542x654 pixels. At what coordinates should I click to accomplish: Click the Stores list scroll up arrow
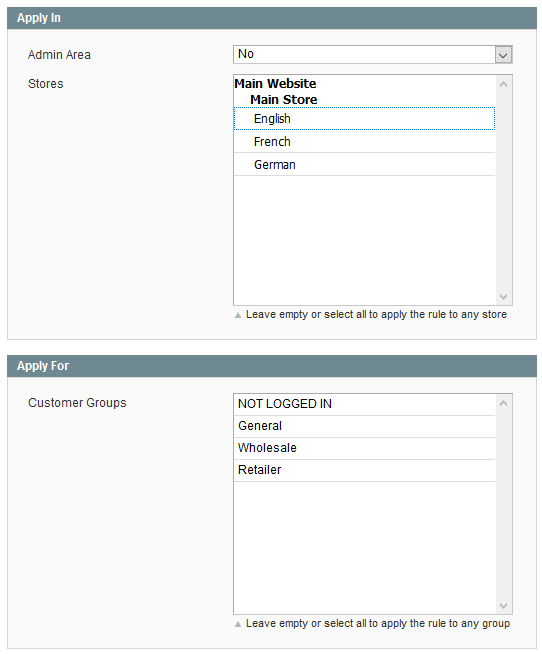(x=504, y=84)
